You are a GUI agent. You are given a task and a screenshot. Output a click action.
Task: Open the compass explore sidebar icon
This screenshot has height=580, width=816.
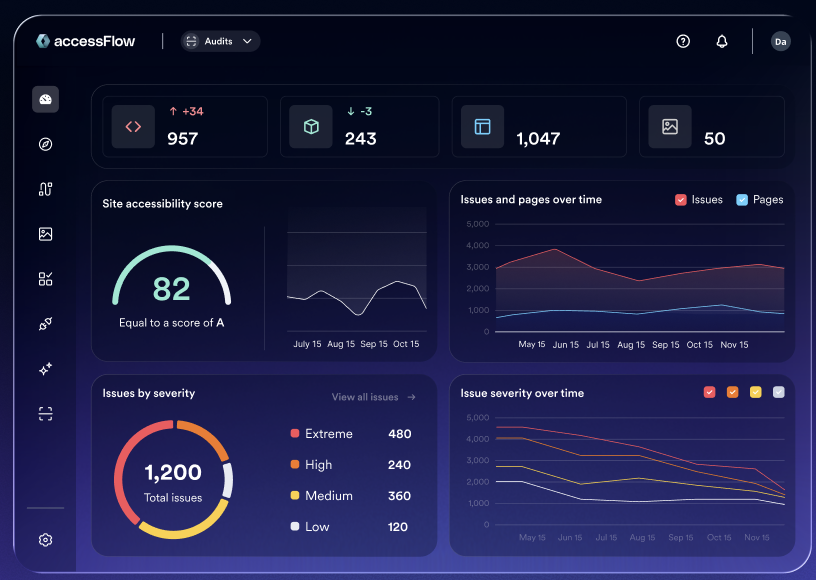[x=45, y=144]
